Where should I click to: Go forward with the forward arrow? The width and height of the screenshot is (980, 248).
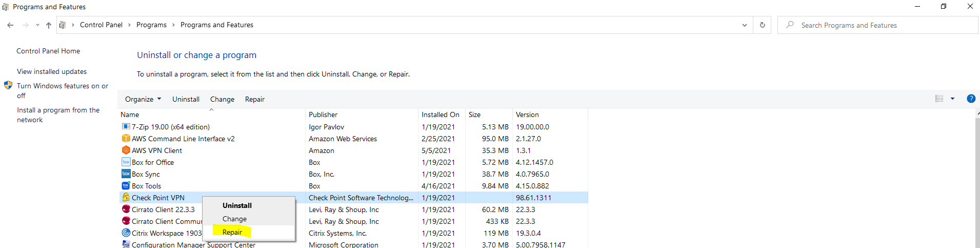point(25,25)
